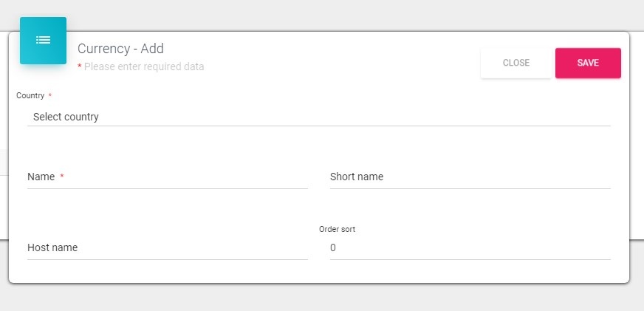
Task: Click the teal list icon in header
Action: [43, 41]
